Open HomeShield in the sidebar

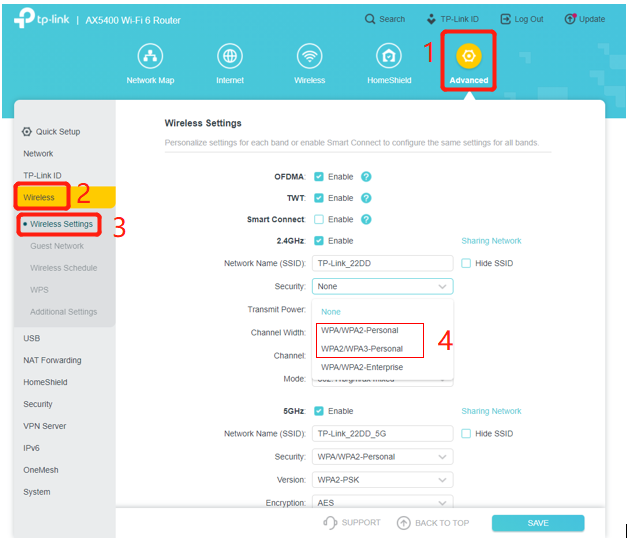(x=45, y=382)
